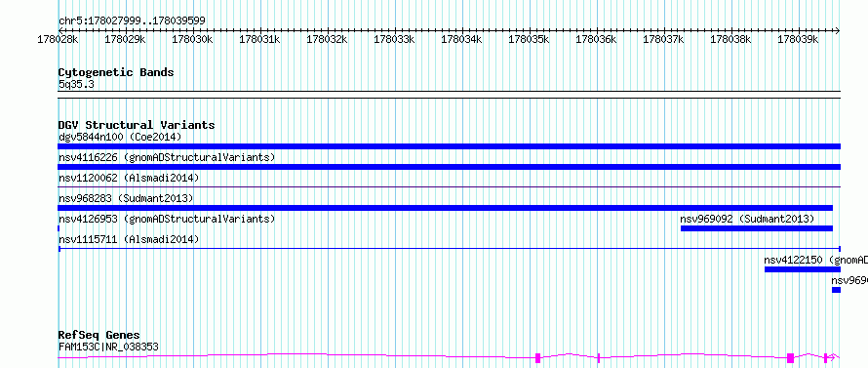Screen dimensions: 868x368
Task: Open the nsv1120062 (Alsmadi2014) variant link
Action: click(129, 178)
